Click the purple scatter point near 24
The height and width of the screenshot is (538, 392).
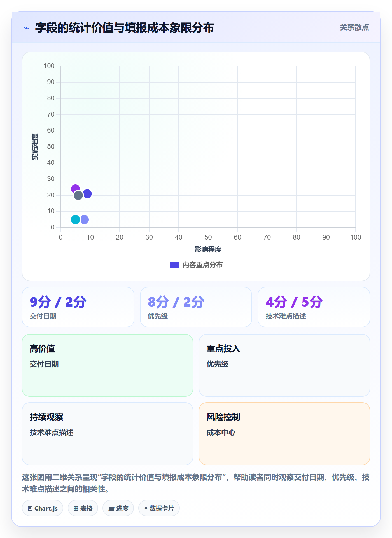point(75,189)
